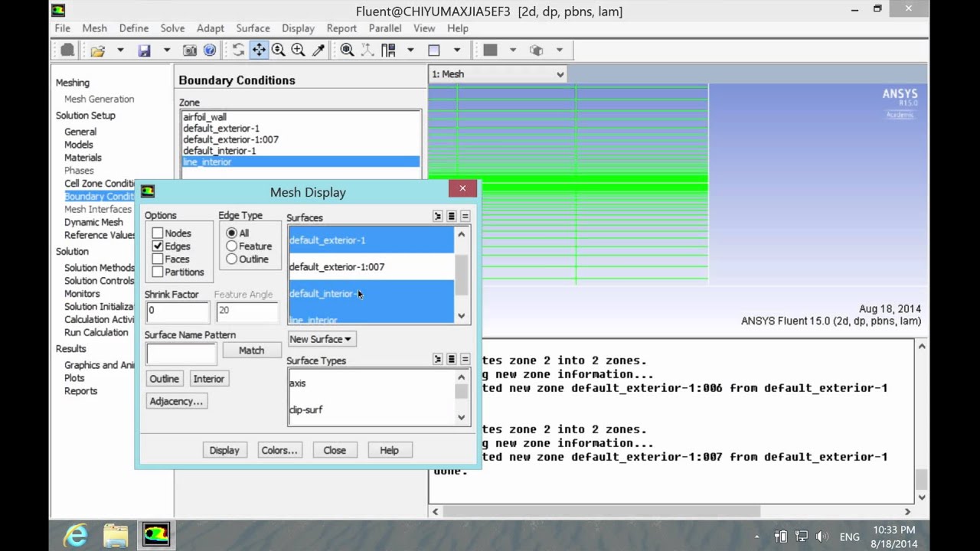Open the Adapt menu
This screenshot has height=551, width=980.
coord(211,28)
